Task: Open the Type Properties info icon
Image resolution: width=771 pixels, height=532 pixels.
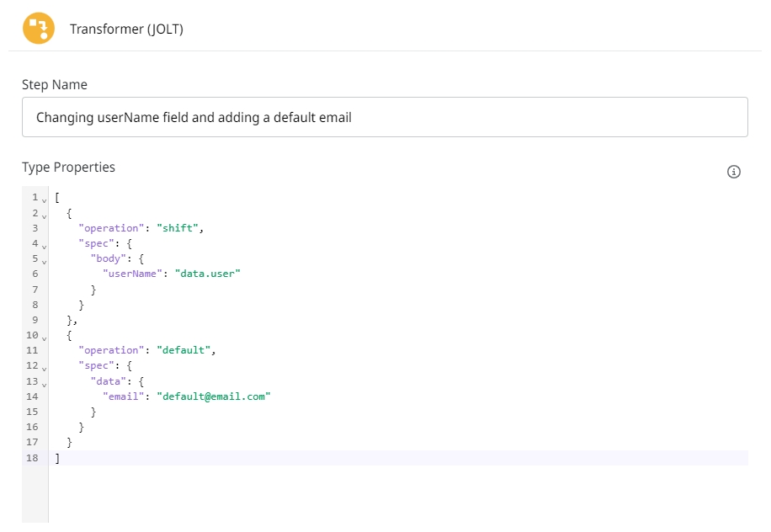Action: pos(733,172)
